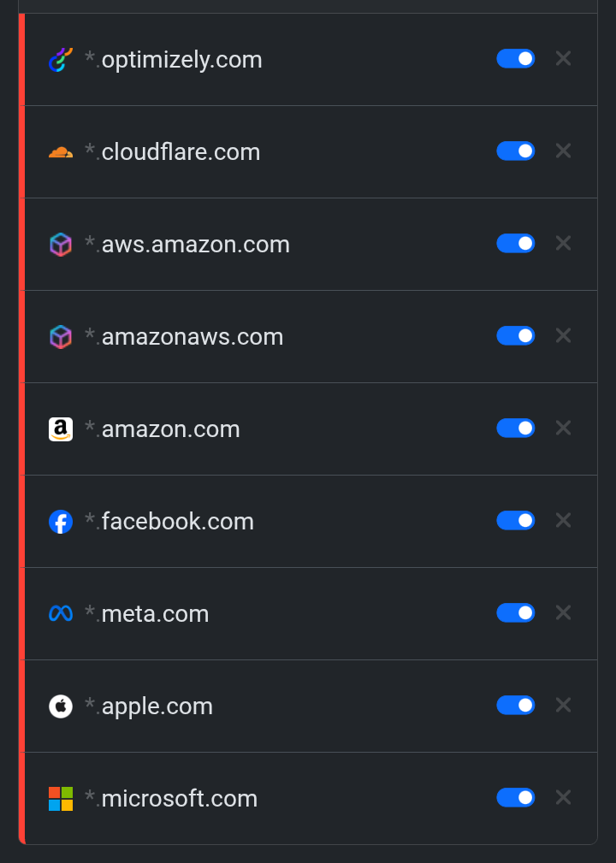616x863 pixels.
Task: Disable the amazonaws.com toggle switch
Action: pos(516,335)
